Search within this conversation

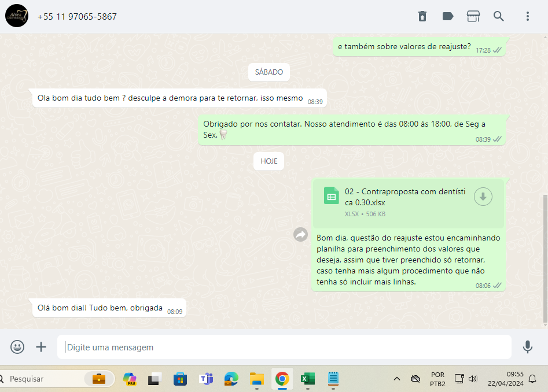(499, 16)
